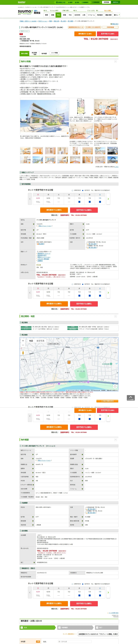138x644 pixels.
Task: Switch to the 周辺環境・地図 tab
Action: pyautogui.click(x=34, y=53)
